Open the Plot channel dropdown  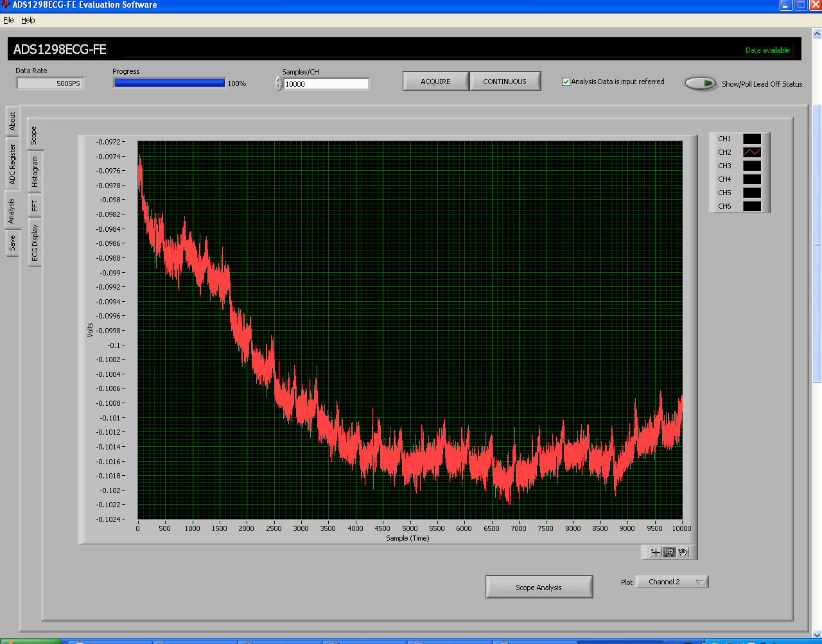tap(672, 582)
